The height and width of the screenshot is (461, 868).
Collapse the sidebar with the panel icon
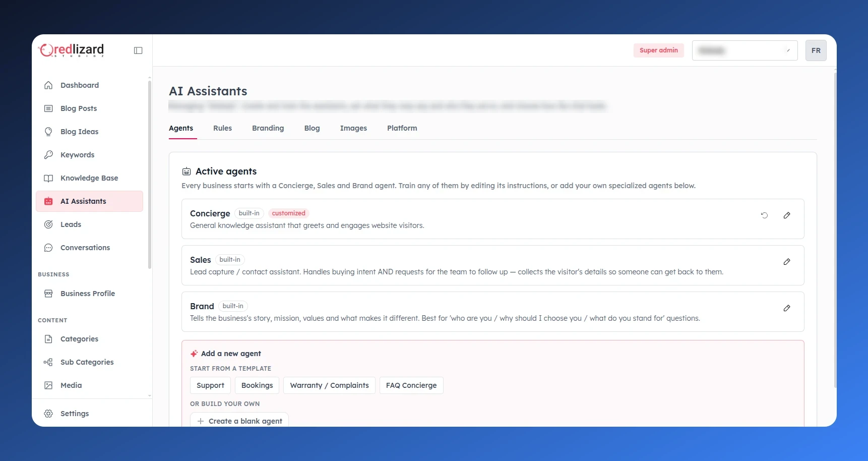(x=138, y=50)
